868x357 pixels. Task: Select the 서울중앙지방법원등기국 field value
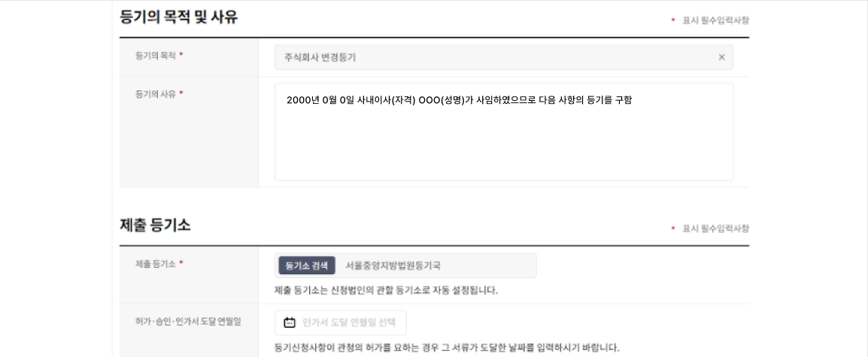pyautogui.click(x=393, y=266)
